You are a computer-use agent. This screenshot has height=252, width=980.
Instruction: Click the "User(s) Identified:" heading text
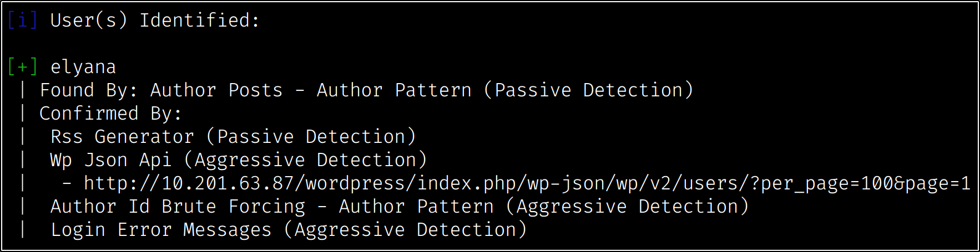click(155, 20)
